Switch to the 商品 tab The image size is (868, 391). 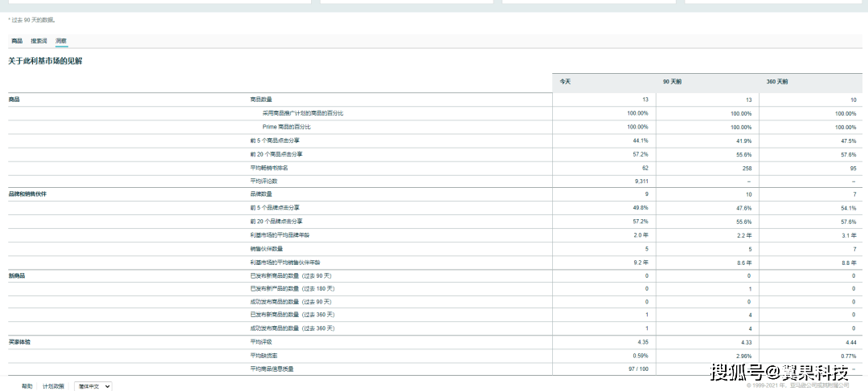pyautogui.click(x=17, y=40)
